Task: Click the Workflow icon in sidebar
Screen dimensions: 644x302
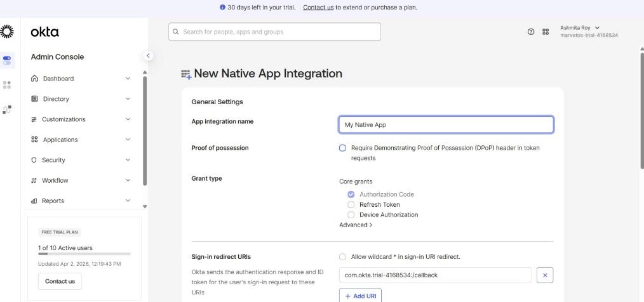Action: click(34, 181)
